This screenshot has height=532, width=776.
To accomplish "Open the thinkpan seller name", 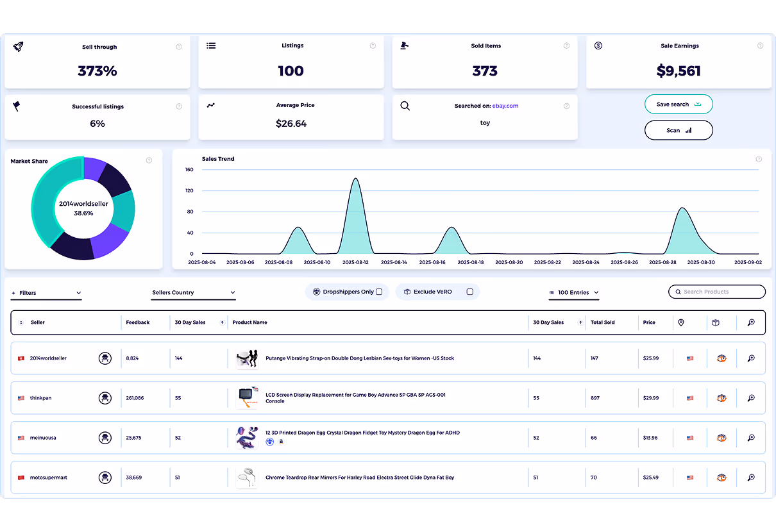I will (40, 398).
